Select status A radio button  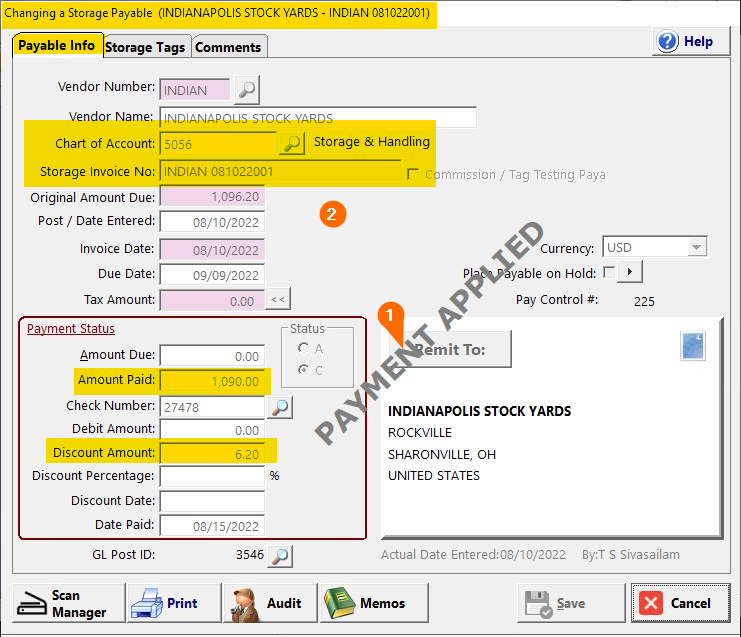(303, 348)
